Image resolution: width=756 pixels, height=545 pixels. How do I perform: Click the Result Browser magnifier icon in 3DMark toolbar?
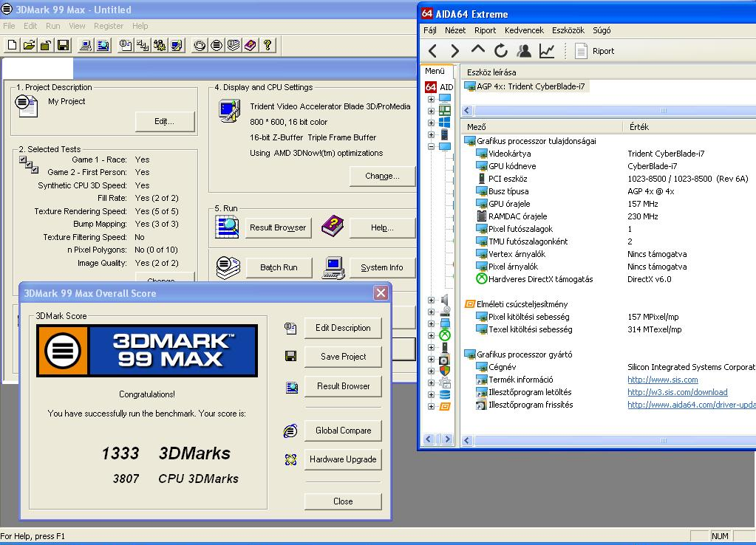pos(103,45)
